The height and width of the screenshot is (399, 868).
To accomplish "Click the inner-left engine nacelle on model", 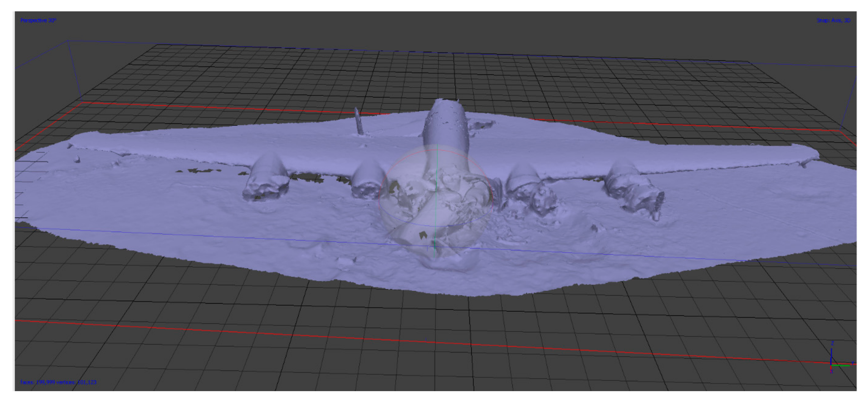I will (x=368, y=180).
